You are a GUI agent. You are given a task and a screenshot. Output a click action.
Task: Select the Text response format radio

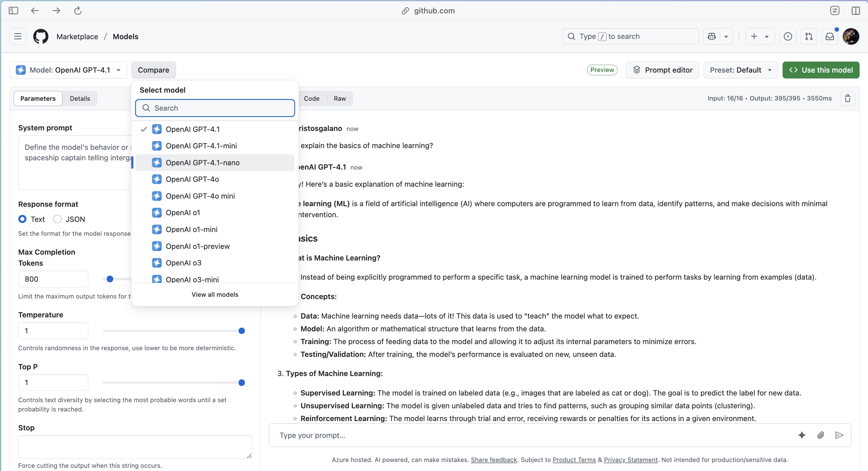tap(23, 219)
